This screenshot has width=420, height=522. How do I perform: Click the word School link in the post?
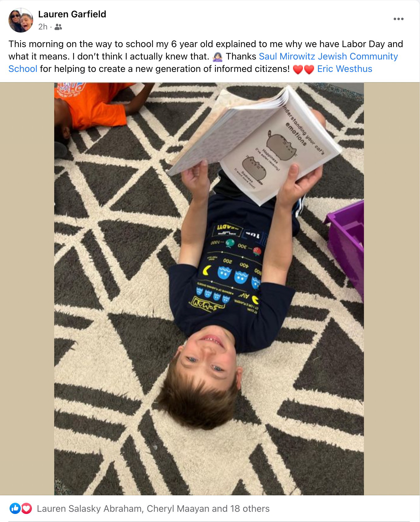[23, 69]
